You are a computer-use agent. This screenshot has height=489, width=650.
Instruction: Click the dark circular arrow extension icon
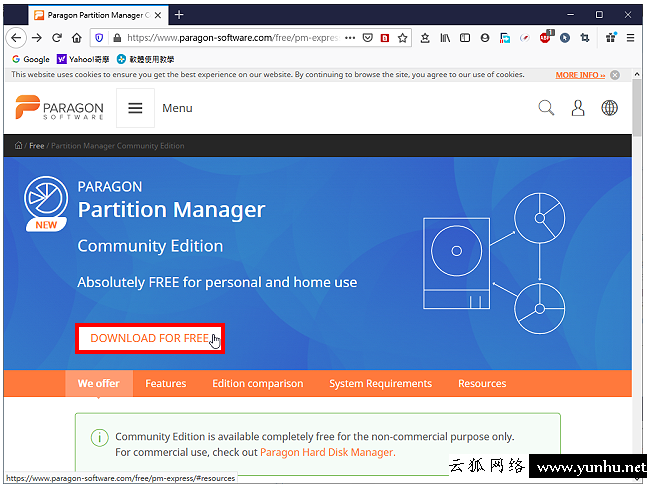[x=565, y=38]
